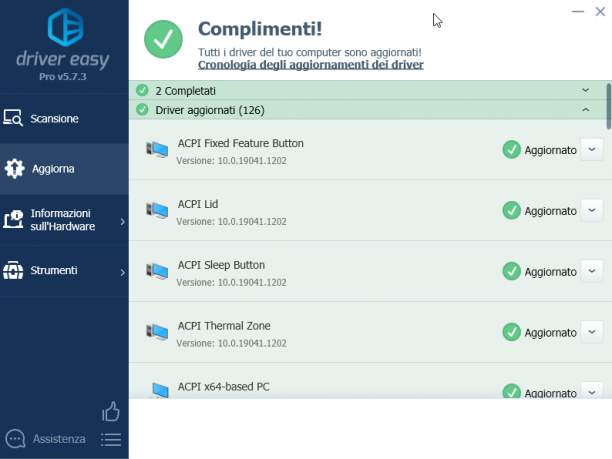The image size is (612, 459).
Task: Expand the Strumenti submenu arrow
Action: (x=123, y=272)
